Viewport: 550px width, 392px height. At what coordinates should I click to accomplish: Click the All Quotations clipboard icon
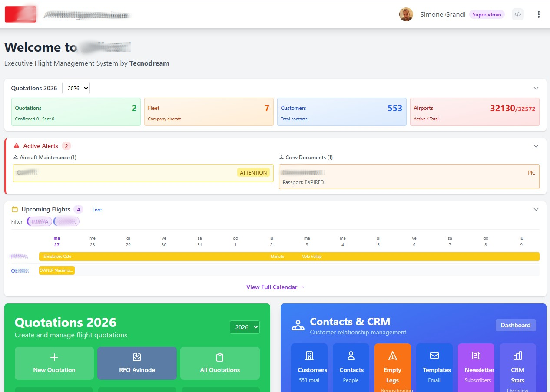(220, 357)
